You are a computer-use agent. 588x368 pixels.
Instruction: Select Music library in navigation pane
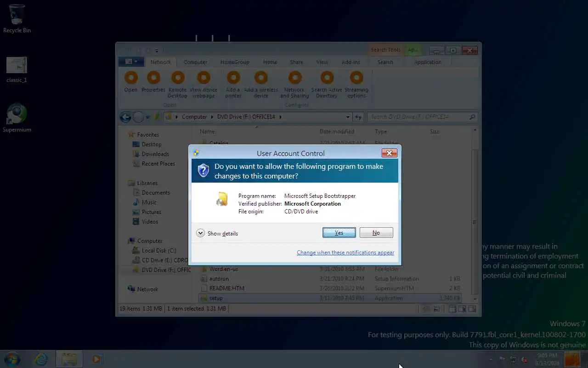(x=149, y=202)
